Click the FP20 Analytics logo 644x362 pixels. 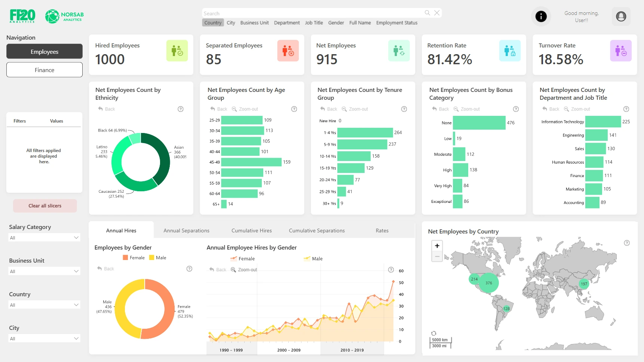click(x=22, y=16)
